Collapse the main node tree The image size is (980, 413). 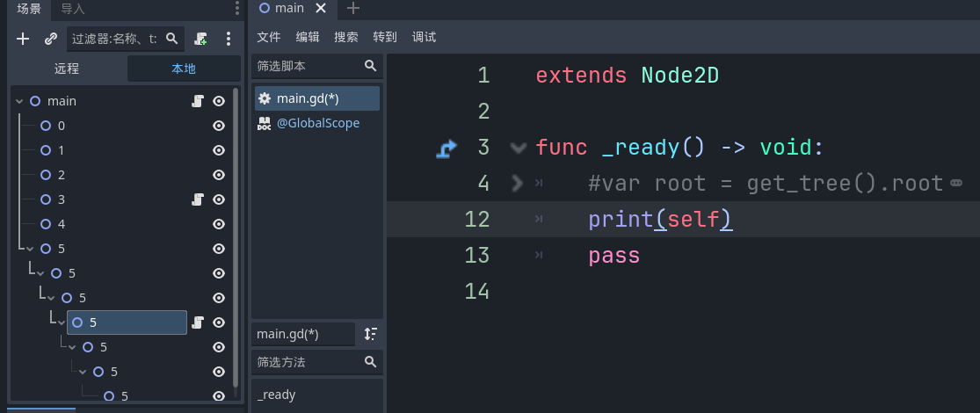click(x=19, y=101)
